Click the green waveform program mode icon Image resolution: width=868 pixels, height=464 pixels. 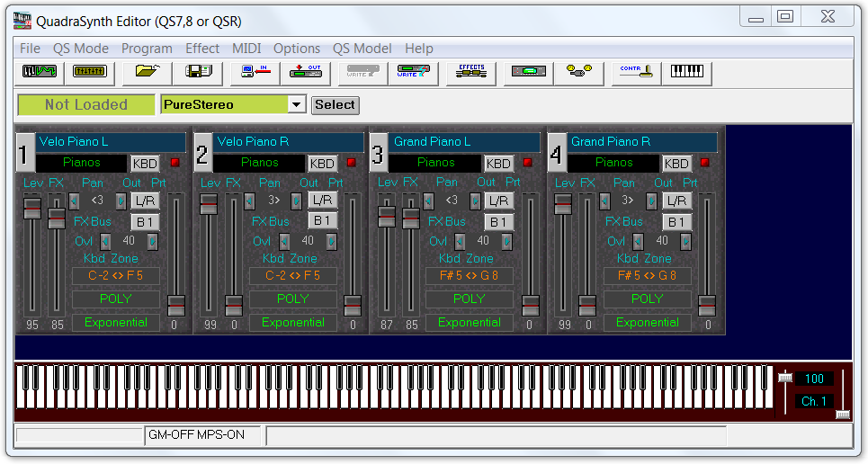click(39, 72)
